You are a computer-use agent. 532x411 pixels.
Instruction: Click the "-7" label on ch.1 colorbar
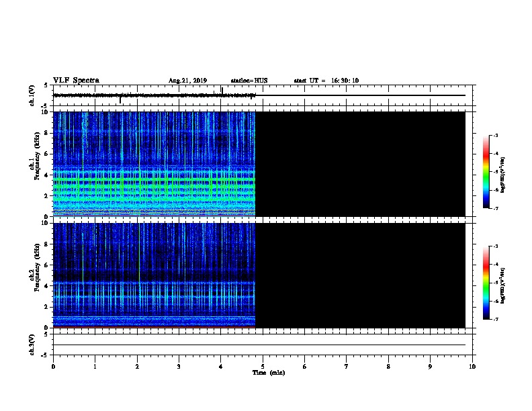click(495, 208)
